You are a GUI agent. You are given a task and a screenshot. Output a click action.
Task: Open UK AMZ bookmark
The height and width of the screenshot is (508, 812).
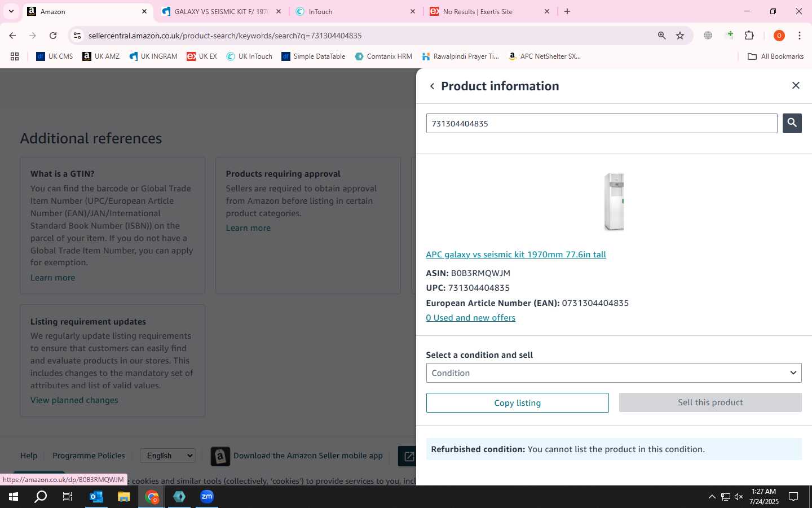[101, 56]
